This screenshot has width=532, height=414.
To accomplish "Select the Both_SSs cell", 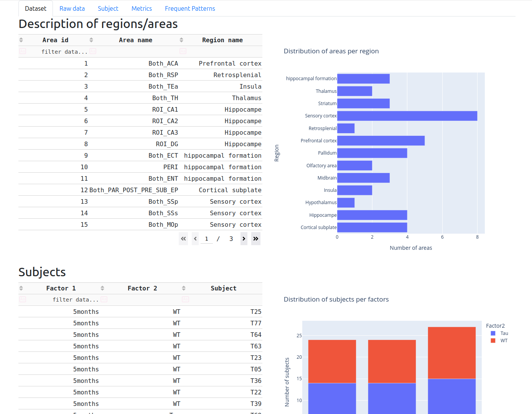I will (x=134, y=213).
